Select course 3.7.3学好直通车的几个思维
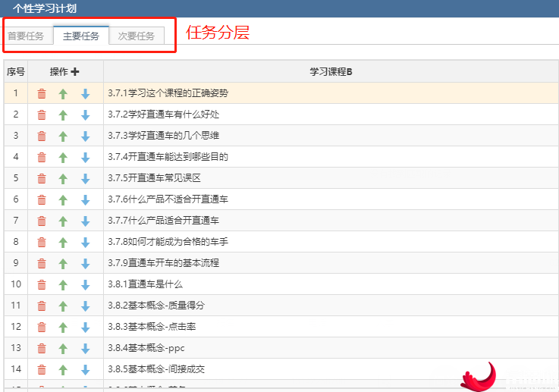The image size is (559, 392). pyautogui.click(x=164, y=136)
